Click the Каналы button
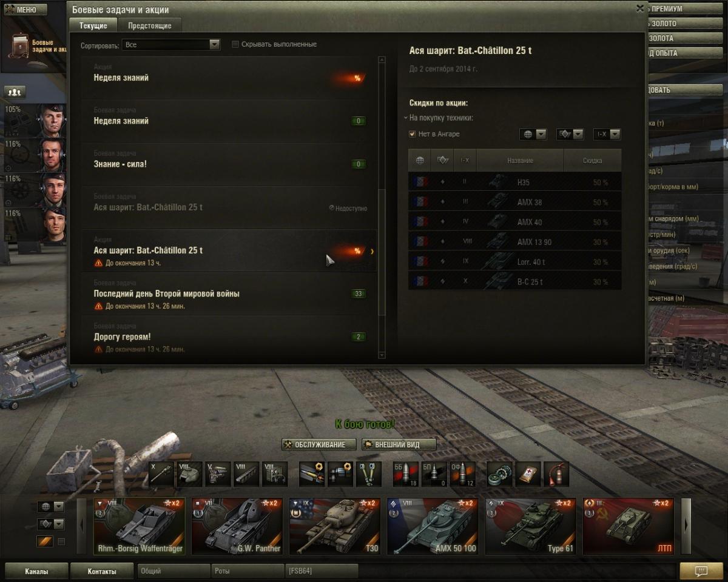The height and width of the screenshot is (582, 728). 36,571
